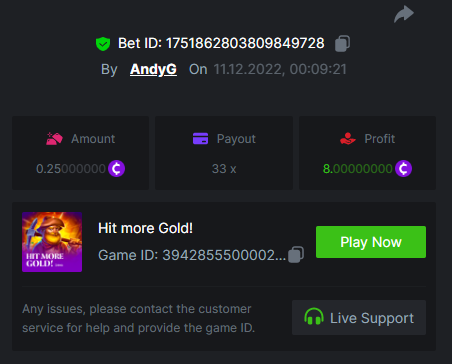
Task: Click the share arrow icon
Action: pyautogui.click(x=404, y=14)
